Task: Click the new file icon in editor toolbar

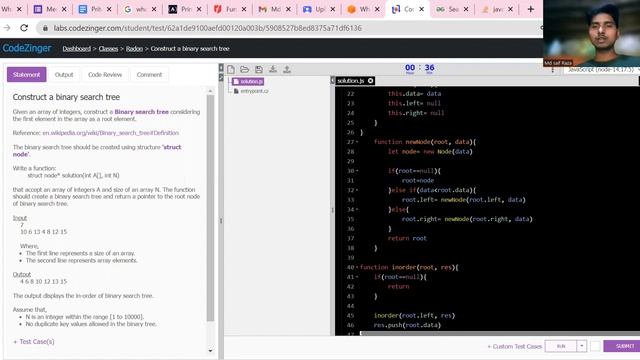Action: tap(231, 69)
